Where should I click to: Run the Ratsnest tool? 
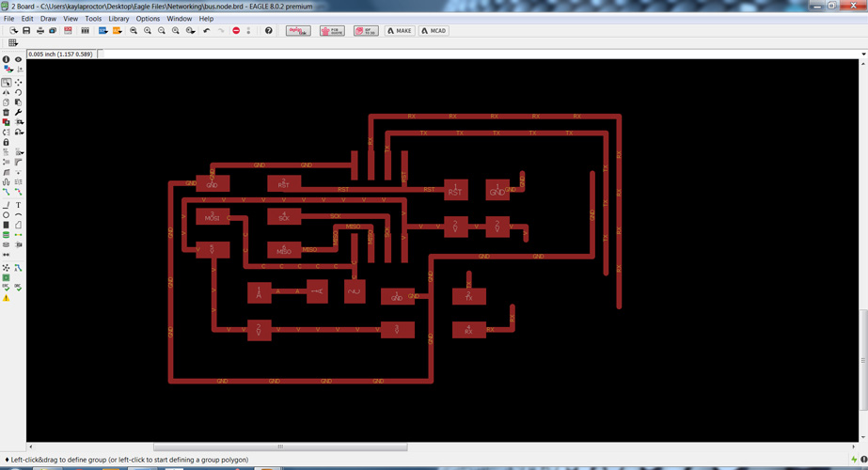click(6, 268)
